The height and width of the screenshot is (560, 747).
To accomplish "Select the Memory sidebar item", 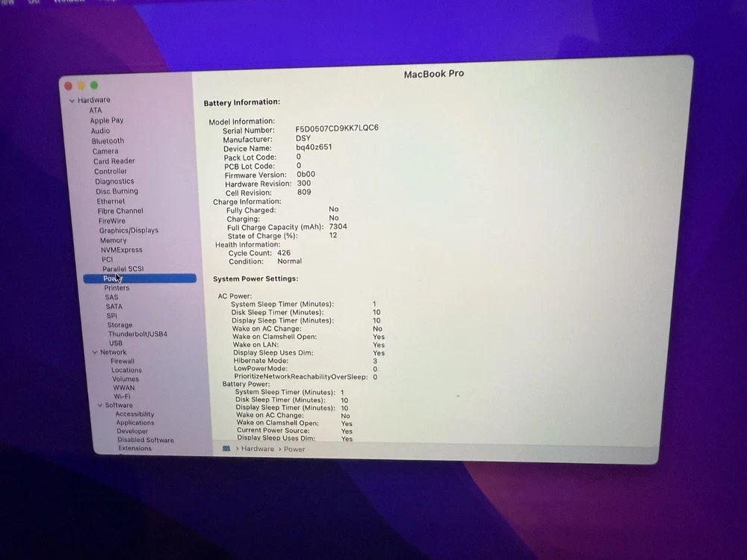I will point(113,240).
